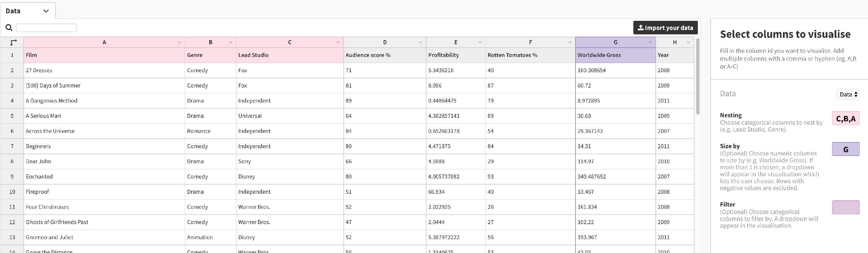This screenshot has height=253, width=868.
Task: Click the Worldwide Gross header cell
Action: click(615, 55)
